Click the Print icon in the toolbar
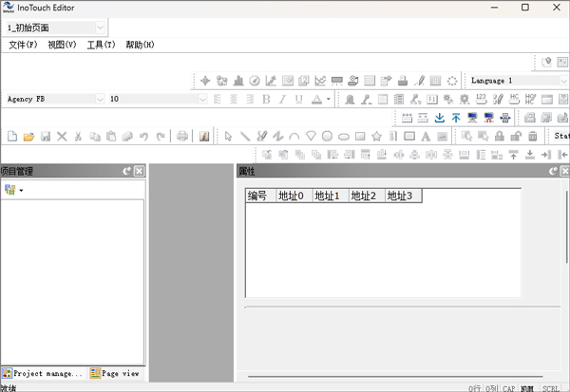The image size is (570, 392). coord(182,137)
